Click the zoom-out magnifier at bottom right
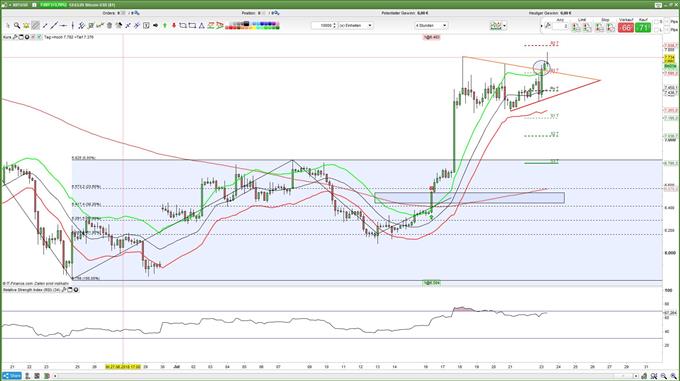 click(x=664, y=376)
